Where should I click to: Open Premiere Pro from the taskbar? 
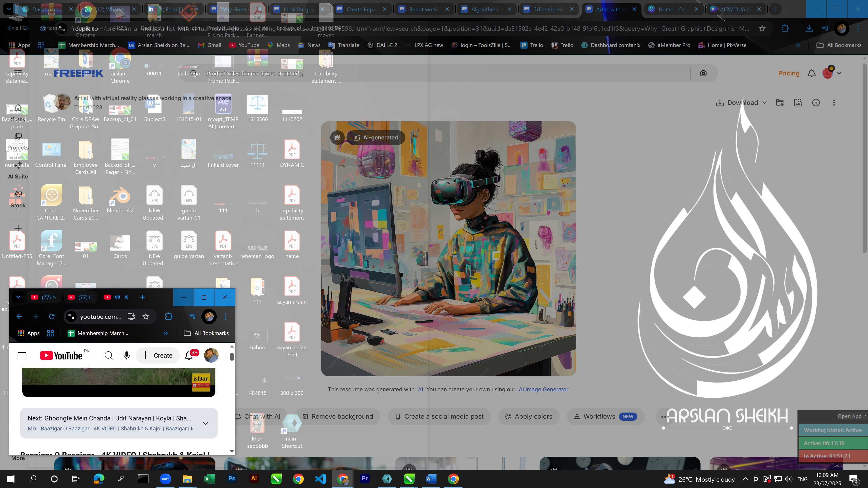coord(365,479)
